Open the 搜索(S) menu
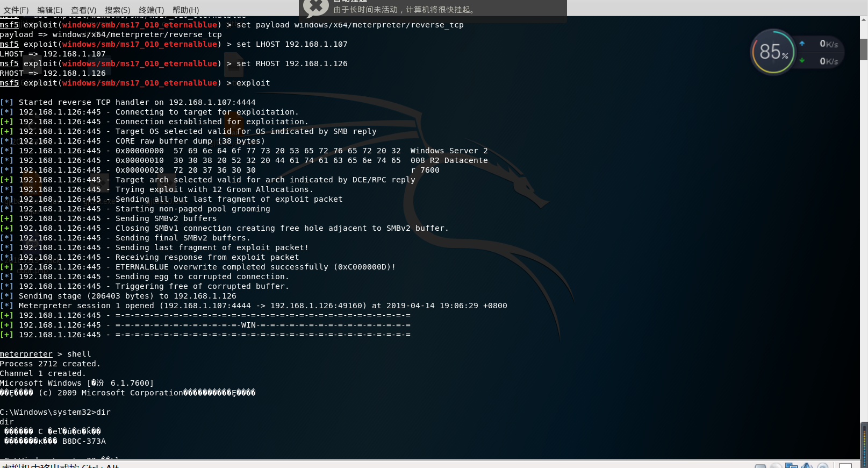Screen dimensions: 868x468 tap(118, 10)
